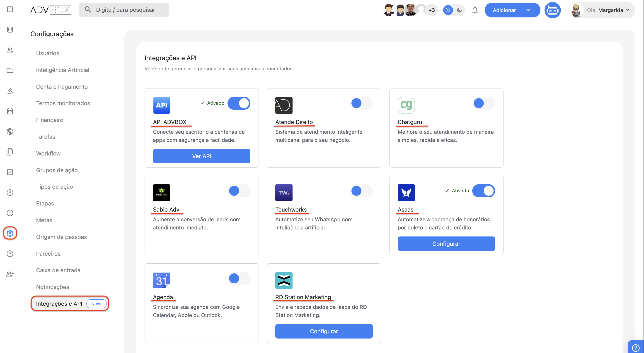The image size is (644, 353).
Task: Click Margarida's profile avatar picture
Action: 576,10
